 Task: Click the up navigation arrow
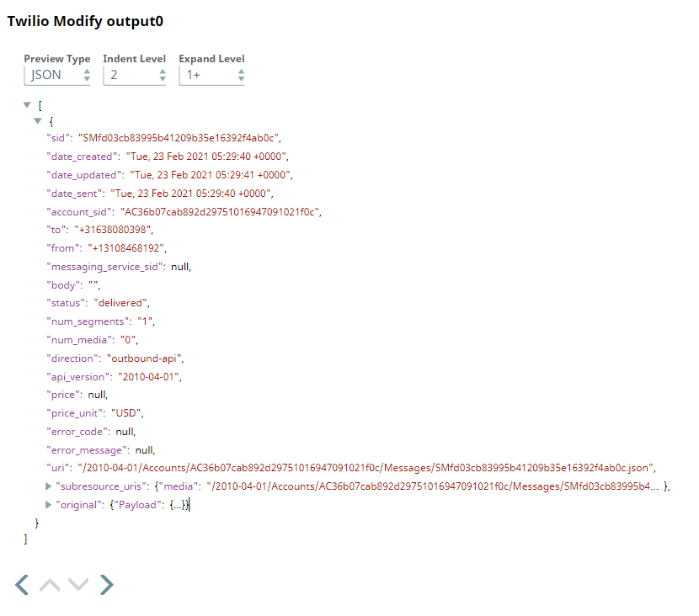pos(50,584)
